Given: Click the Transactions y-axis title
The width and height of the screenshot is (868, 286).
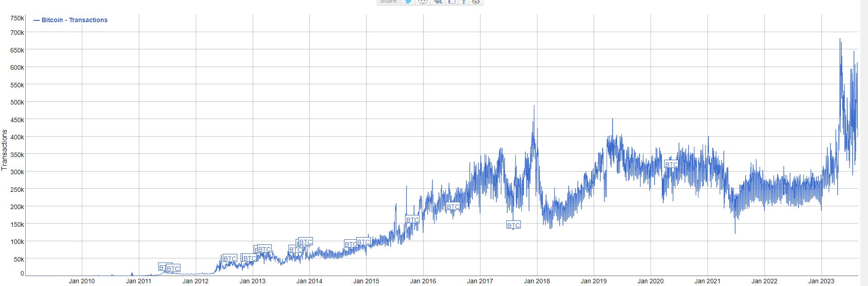Looking at the screenshot, I should pyautogui.click(x=5, y=150).
